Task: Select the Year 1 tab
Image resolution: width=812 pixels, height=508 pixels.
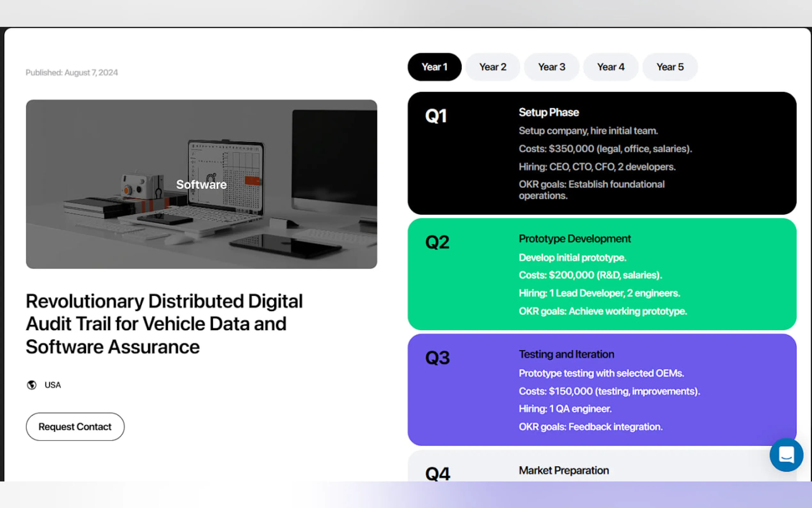Action: tap(434, 67)
